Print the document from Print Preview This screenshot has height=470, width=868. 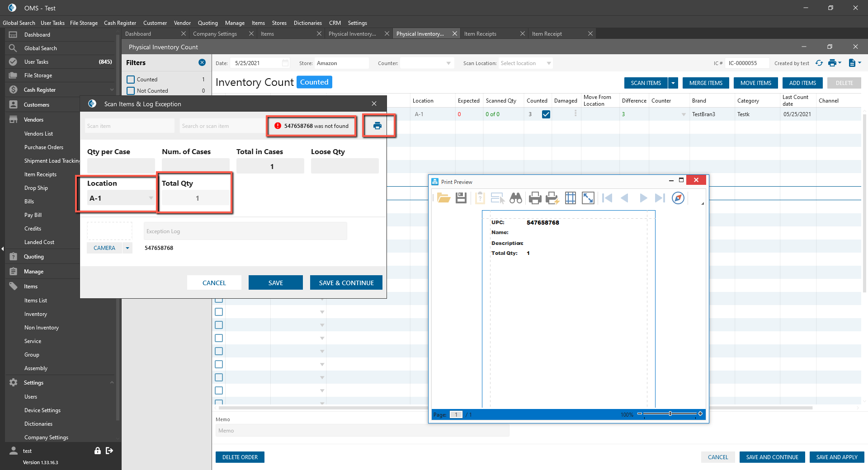(x=535, y=198)
